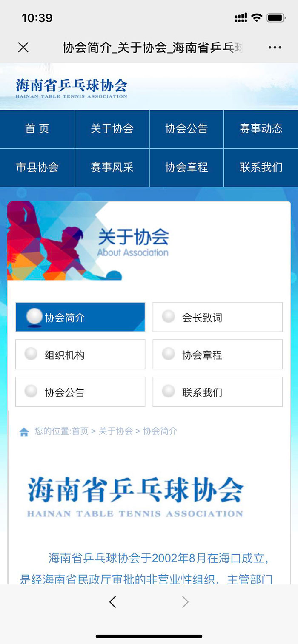Viewport: 298px width, 644px height.
Task: Select the 协会简介 submenu tab
Action: 80,317
